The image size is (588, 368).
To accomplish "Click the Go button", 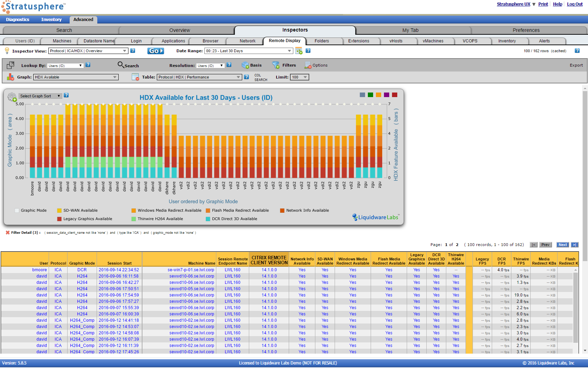I will tap(155, 51).
